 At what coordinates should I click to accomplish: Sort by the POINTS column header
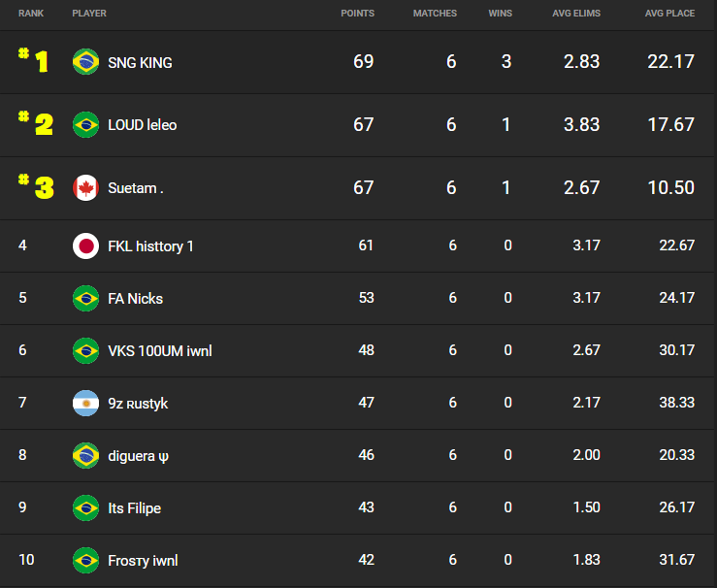(358, 14)
